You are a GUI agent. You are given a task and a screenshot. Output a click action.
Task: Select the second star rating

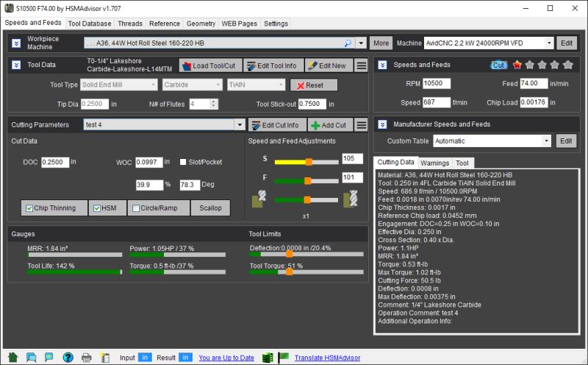[x=530, y=65]
